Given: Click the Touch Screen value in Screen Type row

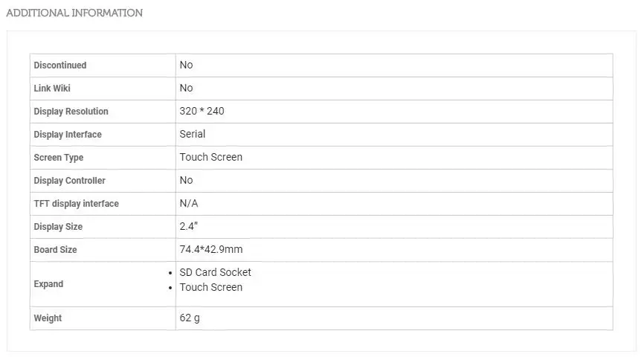Looking at the screenshot, I should (211, 157).
